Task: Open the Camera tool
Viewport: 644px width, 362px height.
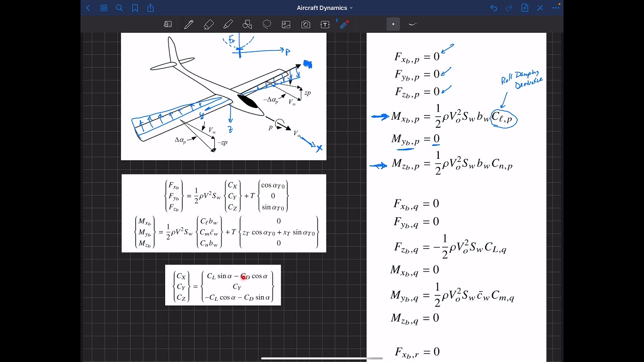Action: (x=305, y=24)
